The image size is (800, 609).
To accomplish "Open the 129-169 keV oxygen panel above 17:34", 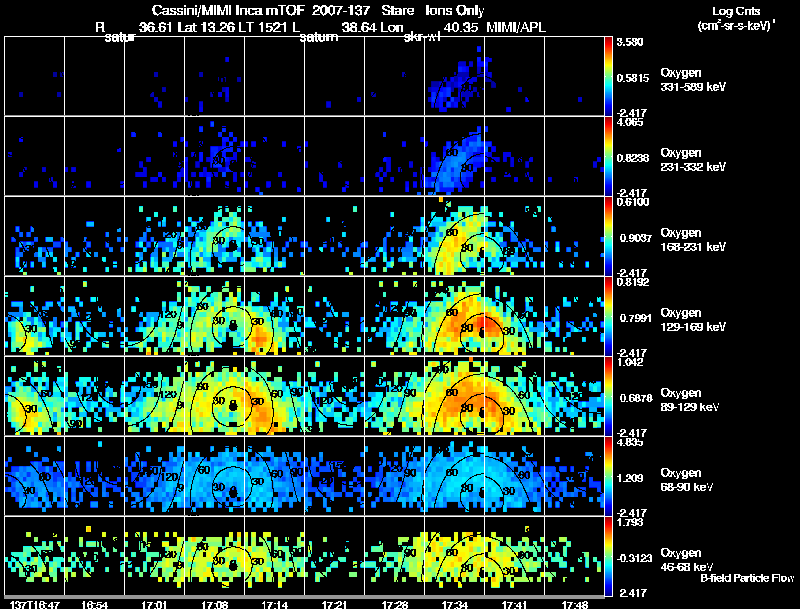I will pyautogui.click(x=455, y=316).
